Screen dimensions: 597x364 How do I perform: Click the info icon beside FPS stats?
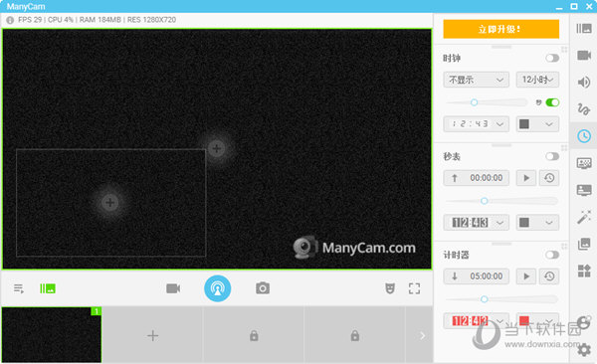[x=10, y=20]
